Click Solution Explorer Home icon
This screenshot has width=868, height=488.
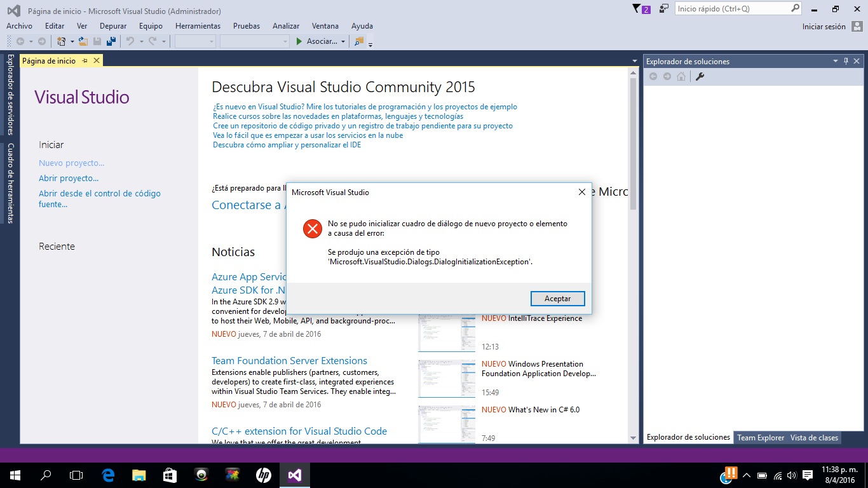coord(681,76)
